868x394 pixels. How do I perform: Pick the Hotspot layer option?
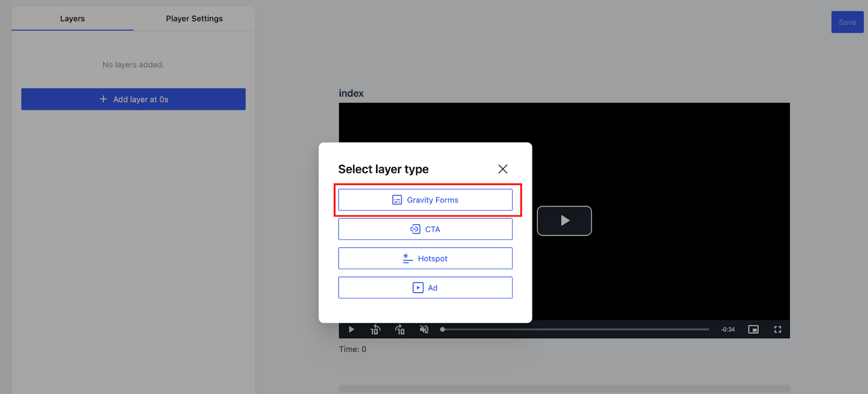click(x=425, y=258)
